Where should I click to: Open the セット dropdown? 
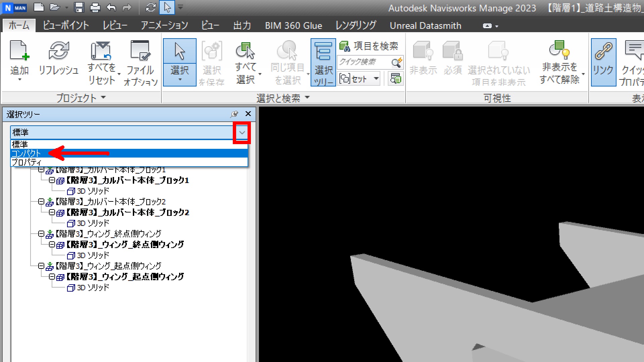tap(359, 79)
